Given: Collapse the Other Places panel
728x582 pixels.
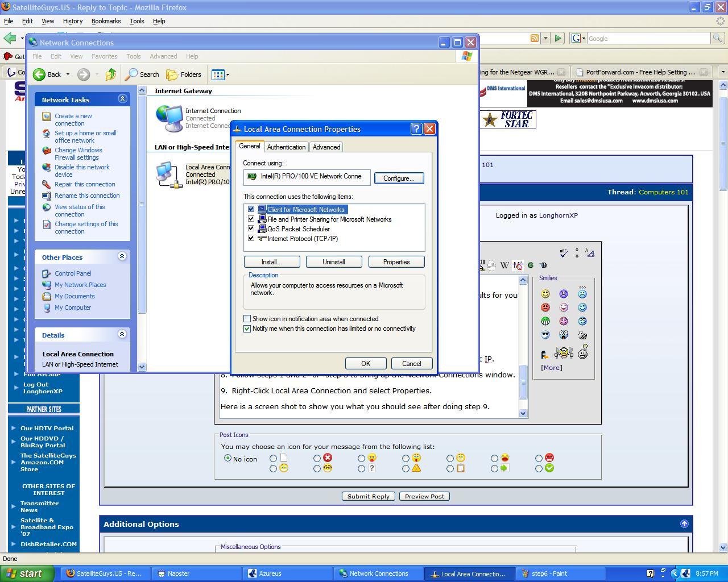Looking at the screenshot, I should point(122,256).
